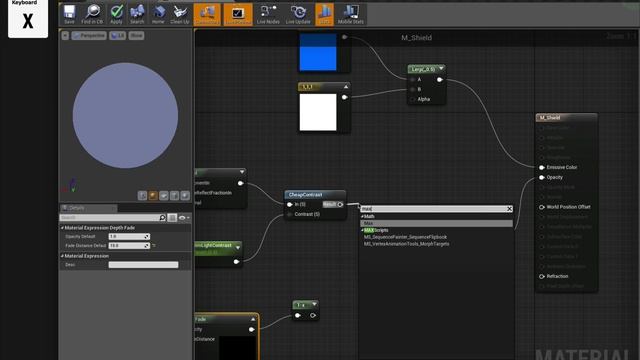This screenshot has width=640, height=360.
Task: Click the CheapContrast Result output pin
Action: (340, 204)
